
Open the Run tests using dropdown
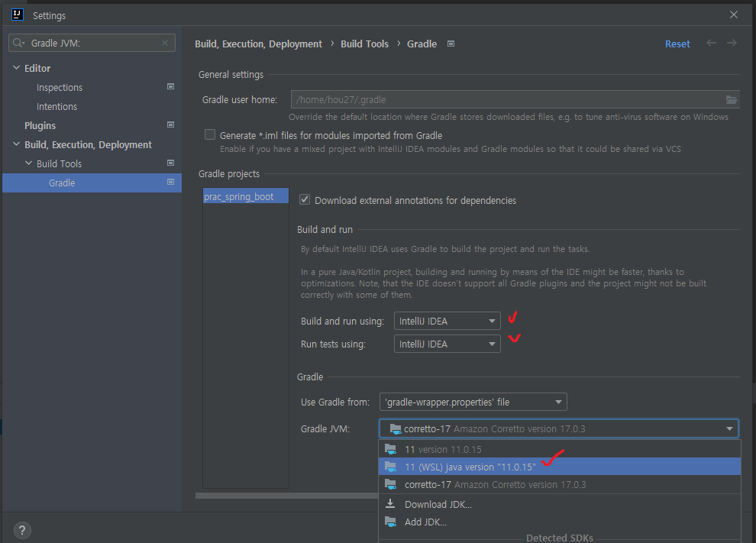coord(447,344)
